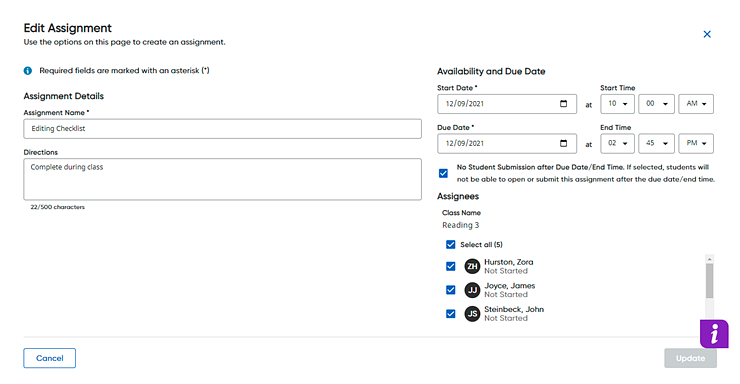Uncheck No Student Submission after Due Date
740x384 pixels.
pos(443,173)
